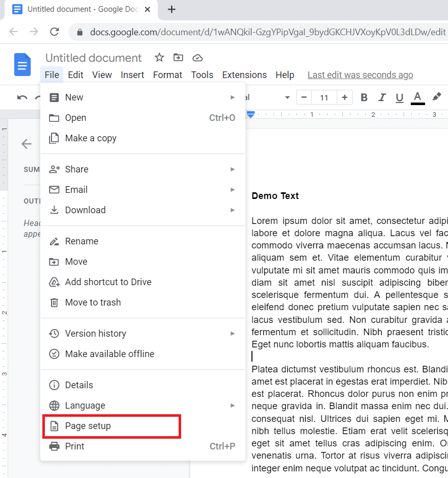
Task: Select Move to trash
Action: (143, 303)
